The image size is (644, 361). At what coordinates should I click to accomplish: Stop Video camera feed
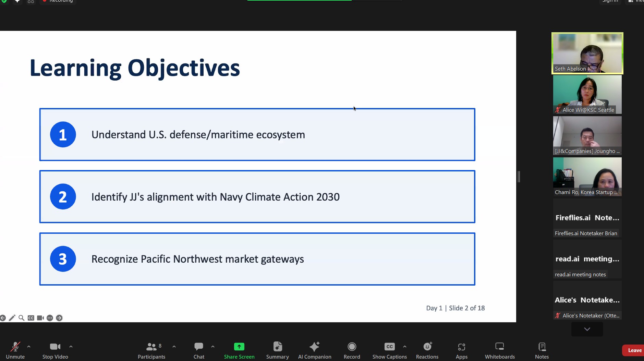[x=55, y=350]
